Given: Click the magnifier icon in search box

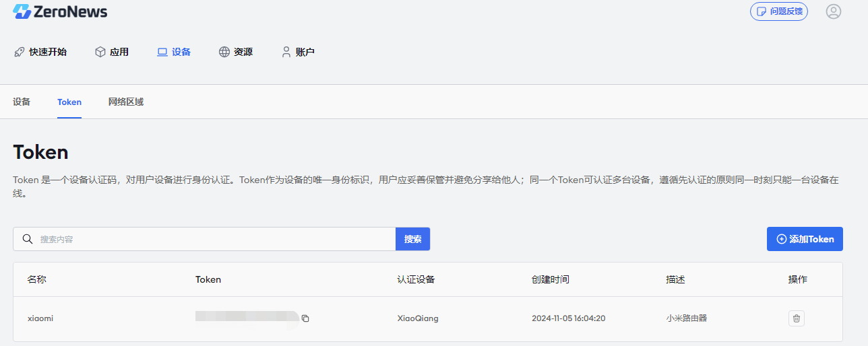Looking at the screenshot, I should (x=28, y=239).
